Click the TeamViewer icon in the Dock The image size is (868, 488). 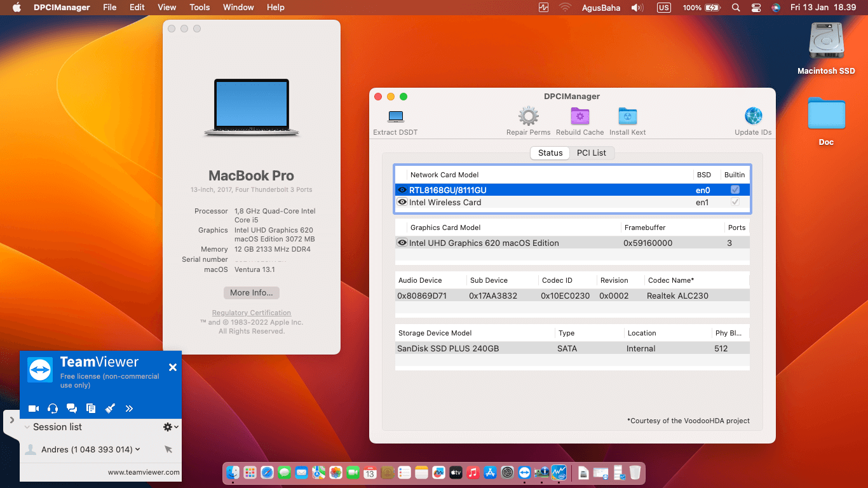(524, 473)
